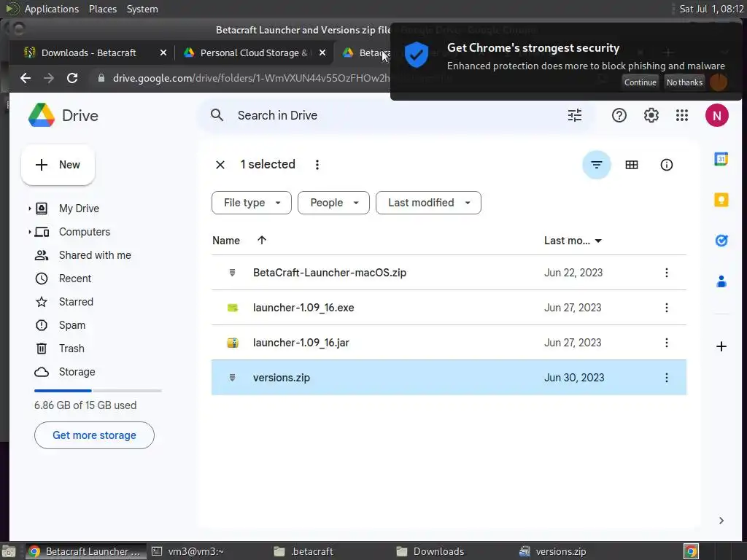Select launcher-1.09_16.jar file
Image resolution: width=747 pixels, height=560 pixels.
449,343
